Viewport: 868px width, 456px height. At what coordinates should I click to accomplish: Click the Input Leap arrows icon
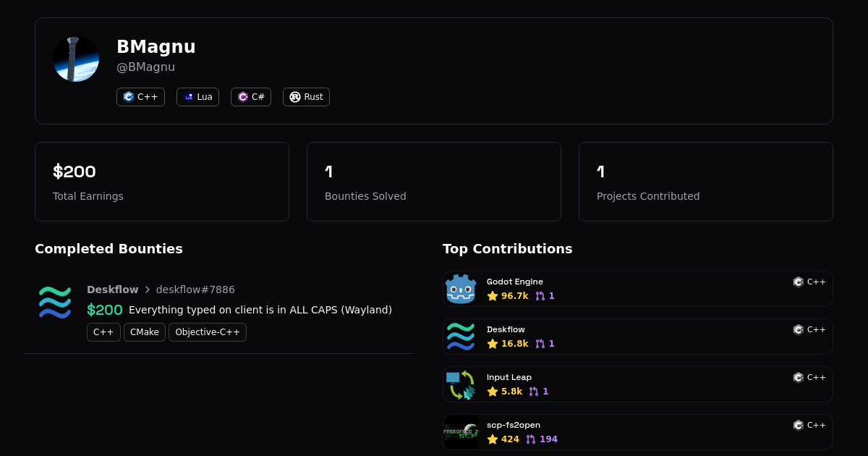(461, 384)
